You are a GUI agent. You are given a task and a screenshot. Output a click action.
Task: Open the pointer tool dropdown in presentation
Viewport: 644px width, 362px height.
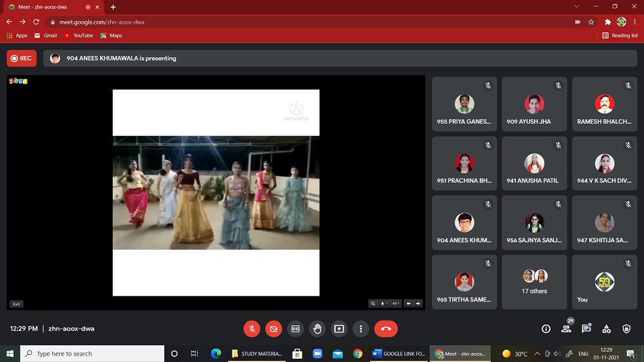[x=384, y=303]
